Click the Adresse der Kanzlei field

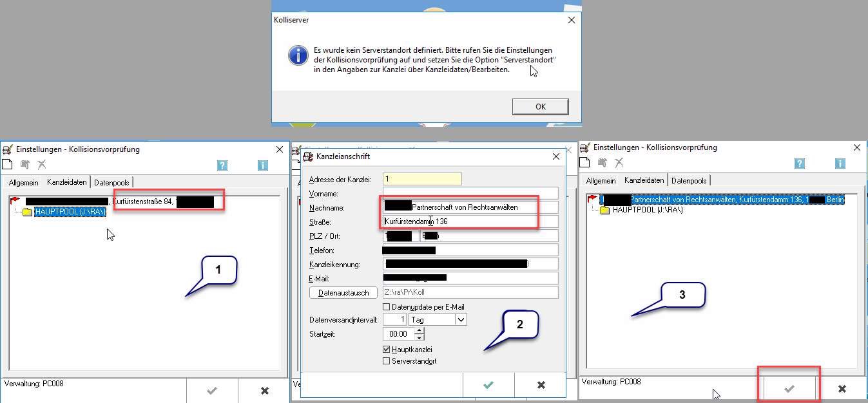[422, 180]
